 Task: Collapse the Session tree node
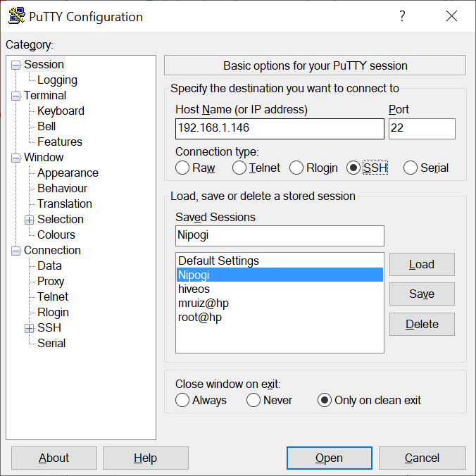point(15,65)
